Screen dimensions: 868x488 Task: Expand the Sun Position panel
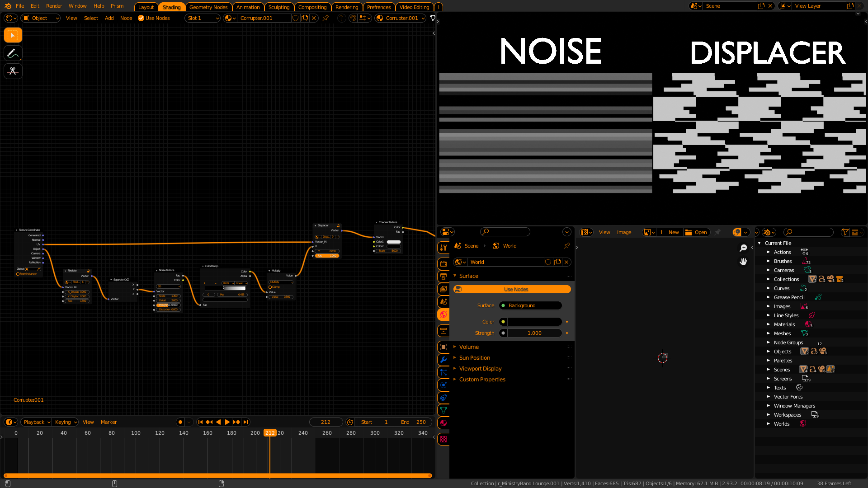(x=475, y=358)
